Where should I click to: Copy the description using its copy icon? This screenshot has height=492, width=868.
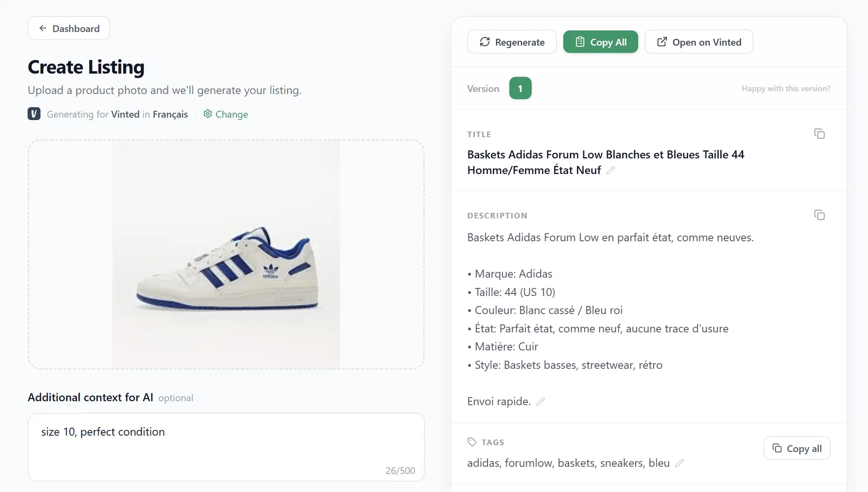[819, 215]
